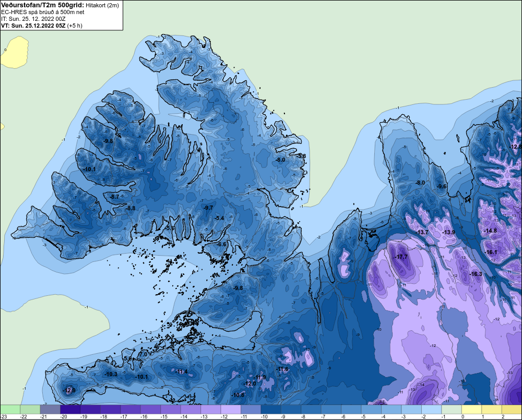Click the -14 lavender legend swatch
The width and height of the screenshot is (522, 420).
[x=191, y=410]
